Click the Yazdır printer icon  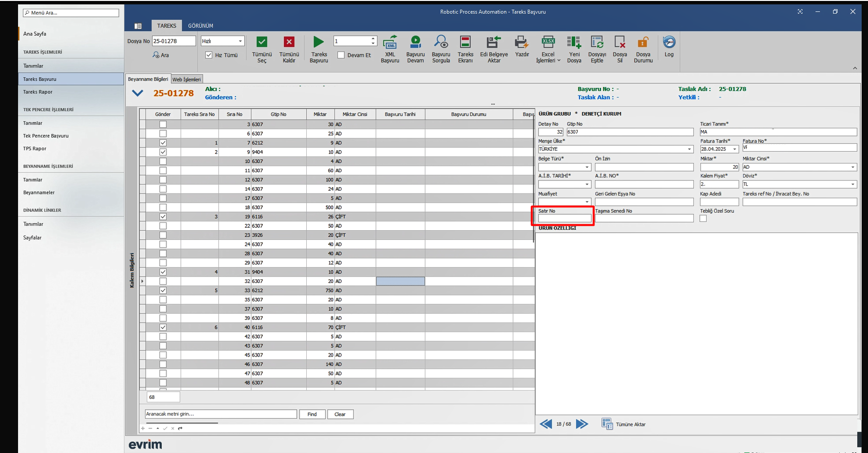pyautogui.click(x=522, y=42)
